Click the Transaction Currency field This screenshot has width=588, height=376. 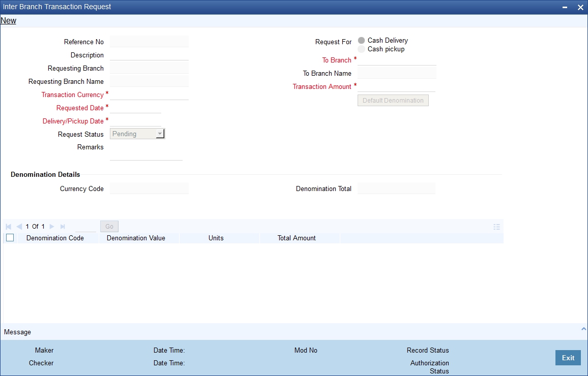point(149,95)
